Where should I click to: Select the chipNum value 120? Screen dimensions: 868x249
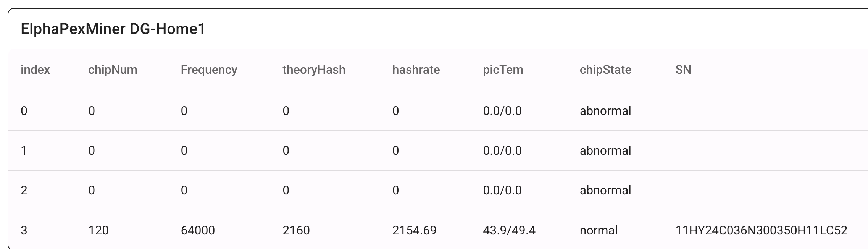98,230
